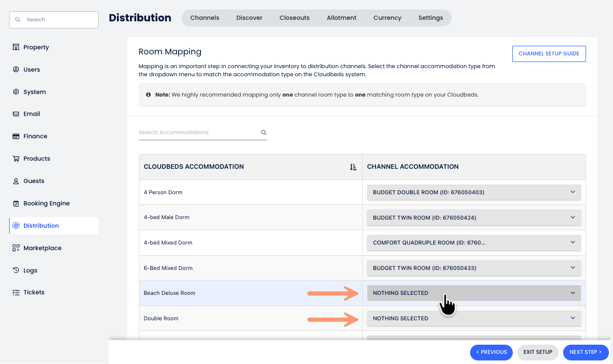Open the 4-bed Mixed Dorm dropdown
The height and width of the screenshot is (364, 613).
474,242
